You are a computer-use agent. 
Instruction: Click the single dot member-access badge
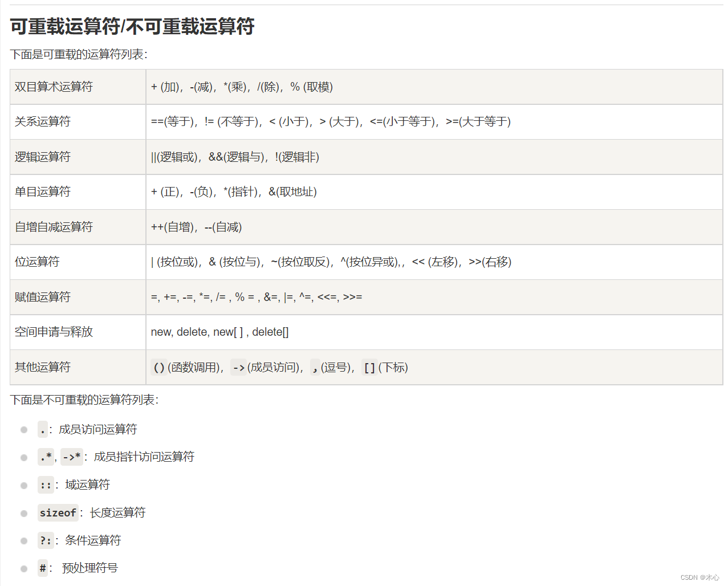[x=42, y=429]
